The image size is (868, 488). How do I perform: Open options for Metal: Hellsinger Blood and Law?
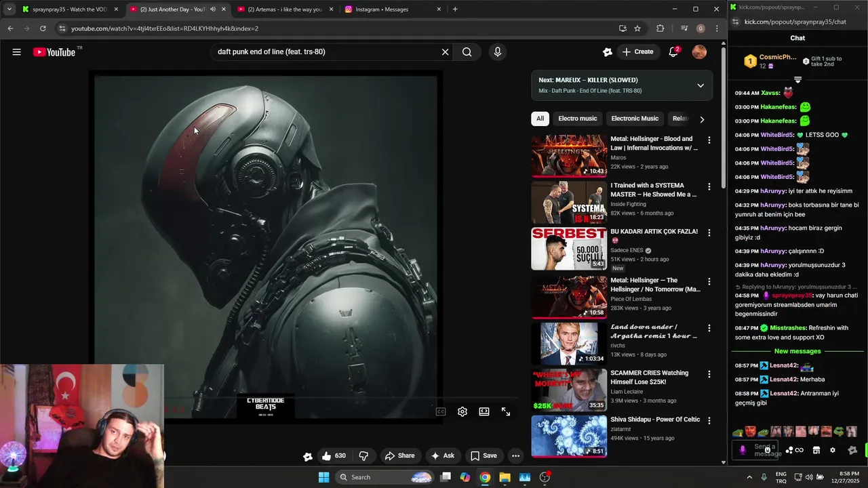tap(709, 140)
